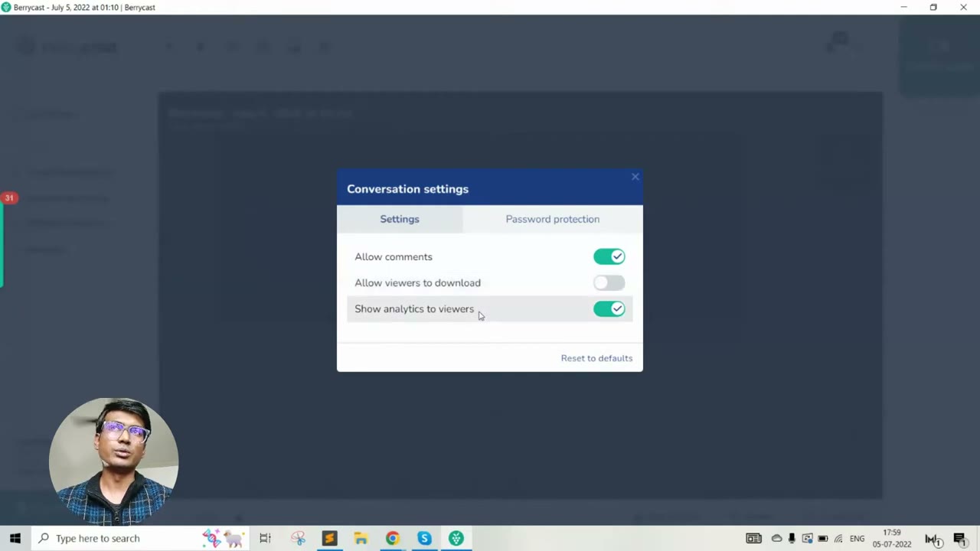Turn off the Allow comments toggle
The image size is (980, 551).
point(609,256)
